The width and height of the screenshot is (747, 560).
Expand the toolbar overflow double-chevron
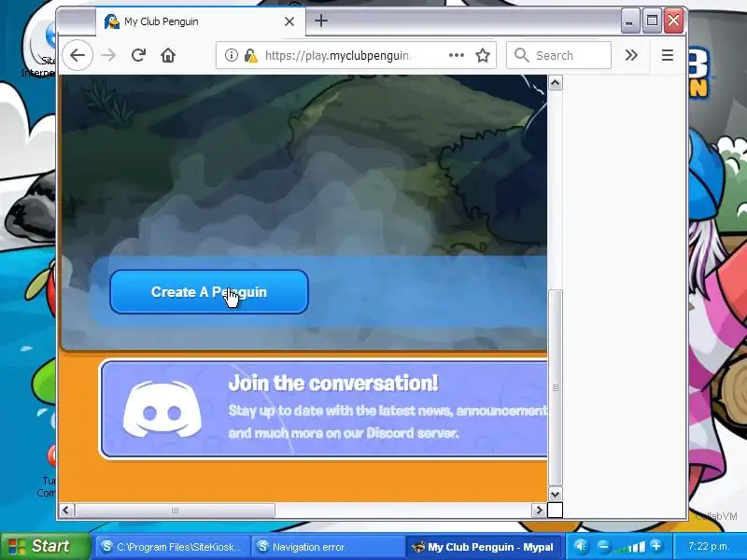[x=631, y=55]
